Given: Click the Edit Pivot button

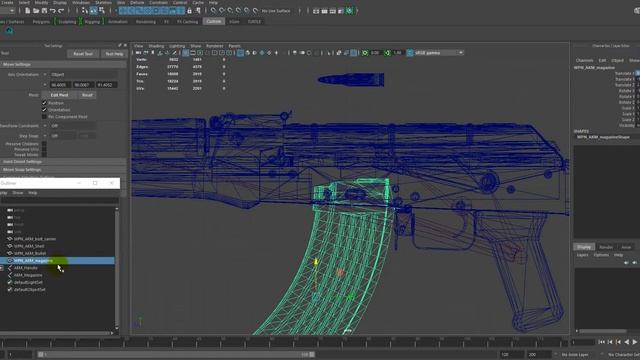Looking at the screenshot, I should 60,95.
